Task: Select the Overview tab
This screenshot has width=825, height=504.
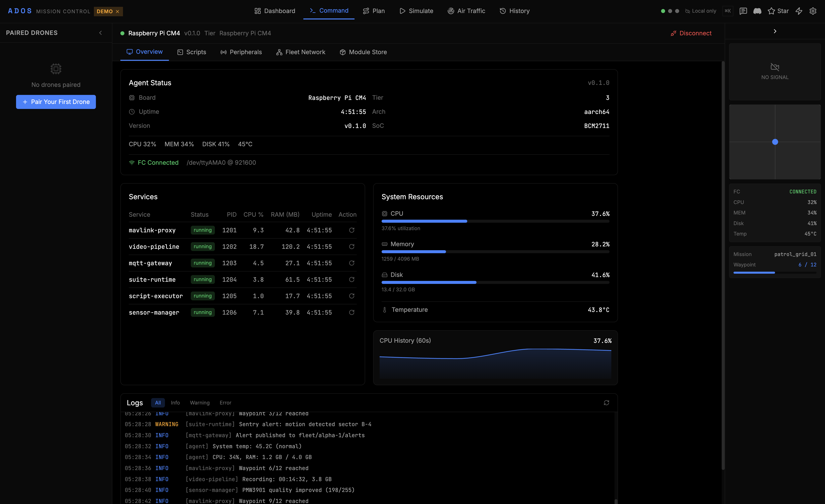Action: (145, 52)
